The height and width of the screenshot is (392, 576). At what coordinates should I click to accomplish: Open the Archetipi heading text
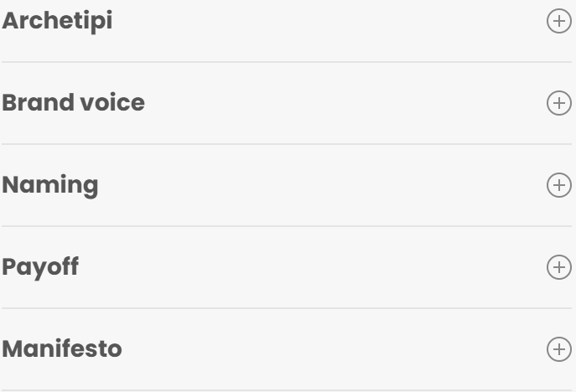pos(56,22)
